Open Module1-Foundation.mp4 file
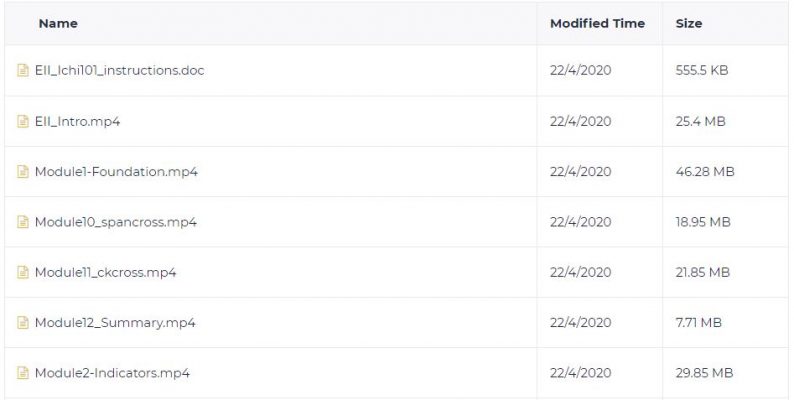Viewport: 794px width, 400px height. pos(116,172)
